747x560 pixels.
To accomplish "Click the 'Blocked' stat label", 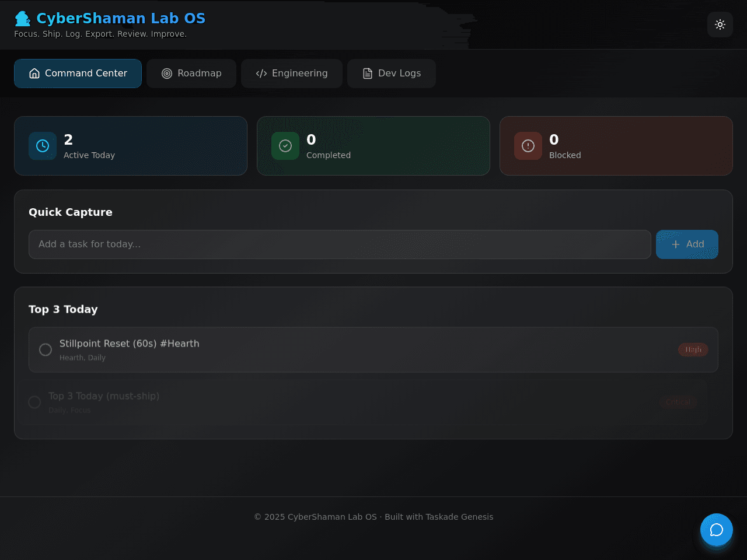I will click(x=565, y=155).
